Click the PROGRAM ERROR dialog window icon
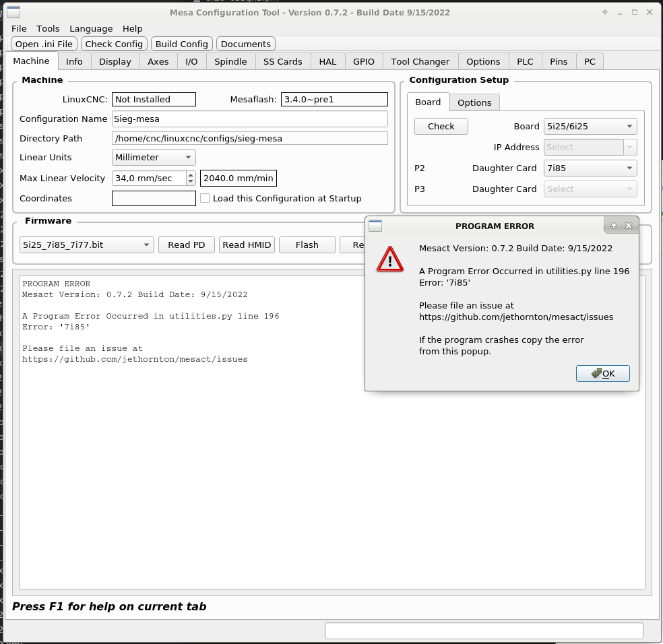Viewport: 663px width, 644px height. tap(375, 226)
